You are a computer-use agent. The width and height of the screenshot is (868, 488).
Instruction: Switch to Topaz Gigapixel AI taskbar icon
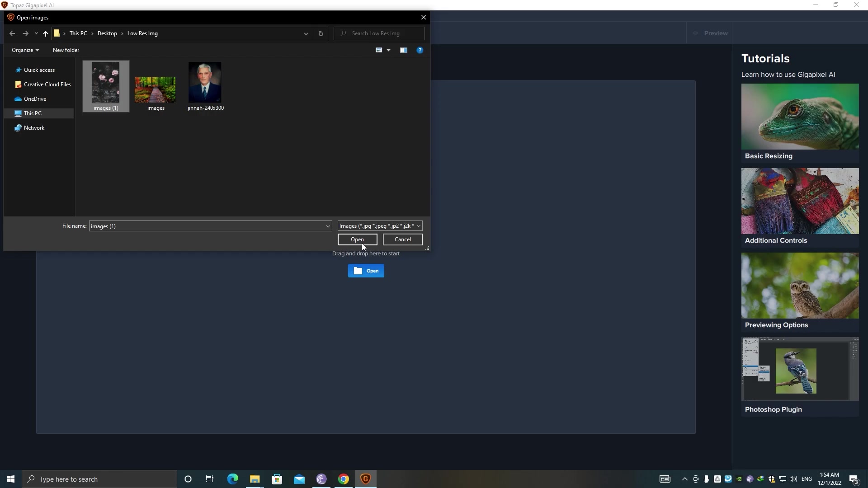(x=366, y=479)
